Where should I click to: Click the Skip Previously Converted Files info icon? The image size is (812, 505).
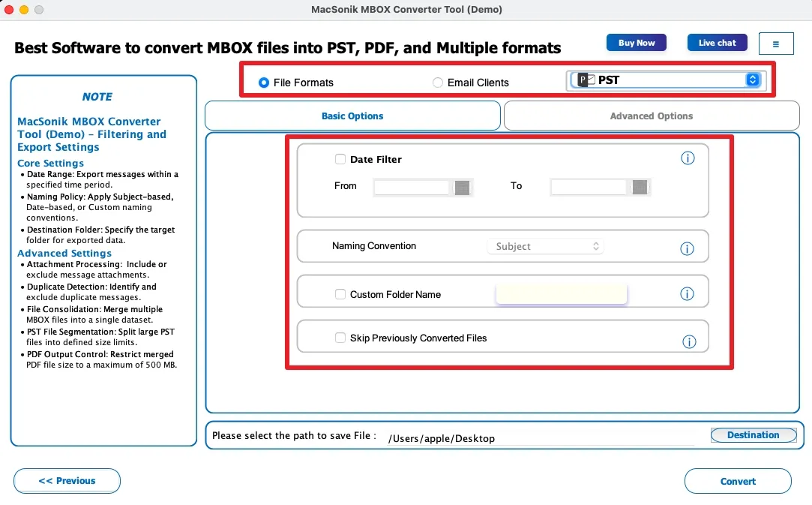689,341
